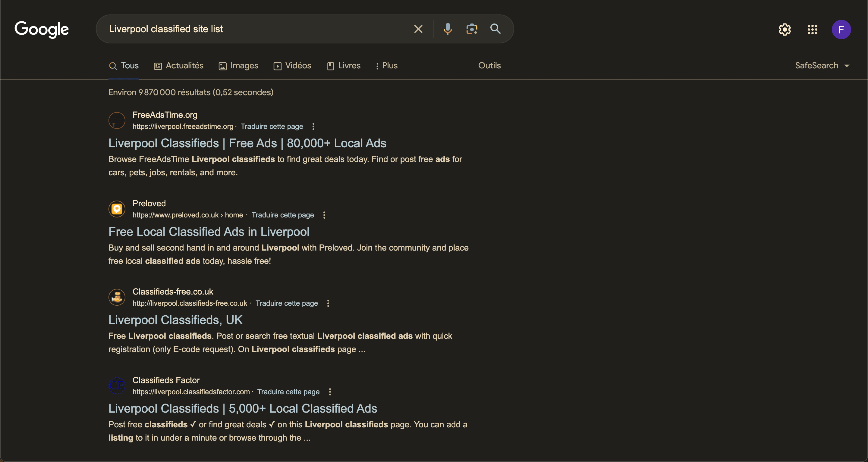Open 'Liverpool Classifieds, UK' result link

point(175,320)
